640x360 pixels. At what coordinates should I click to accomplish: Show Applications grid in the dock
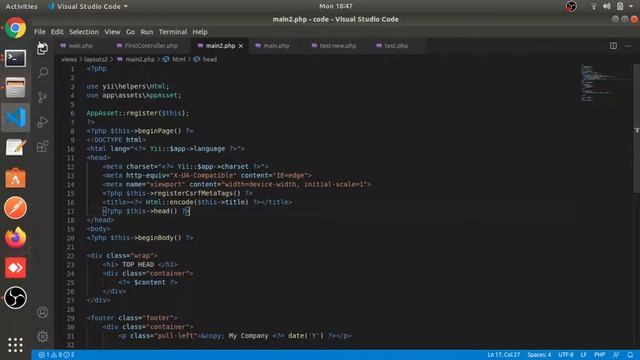(16, 345)
